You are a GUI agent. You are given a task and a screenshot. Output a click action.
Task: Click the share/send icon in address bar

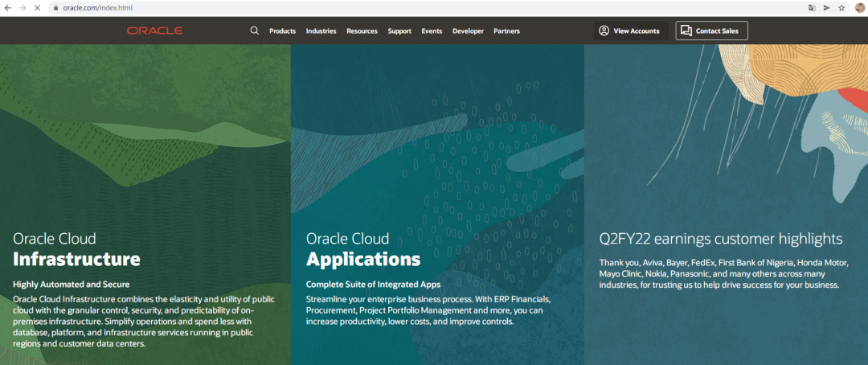(x=826, y=8)
